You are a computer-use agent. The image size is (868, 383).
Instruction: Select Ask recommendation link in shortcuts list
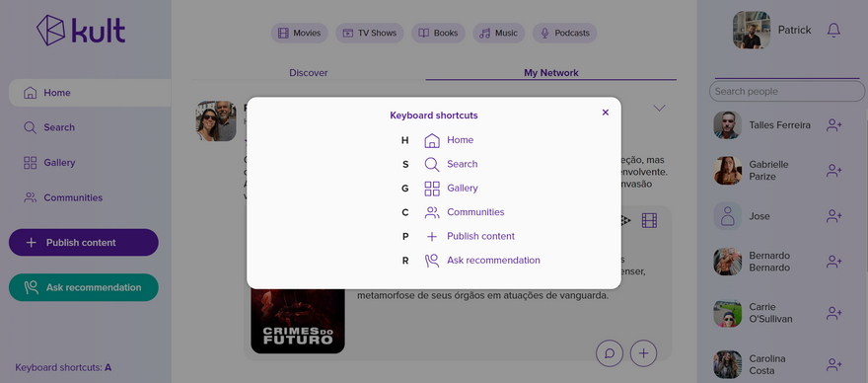click(x=493, y=260)
